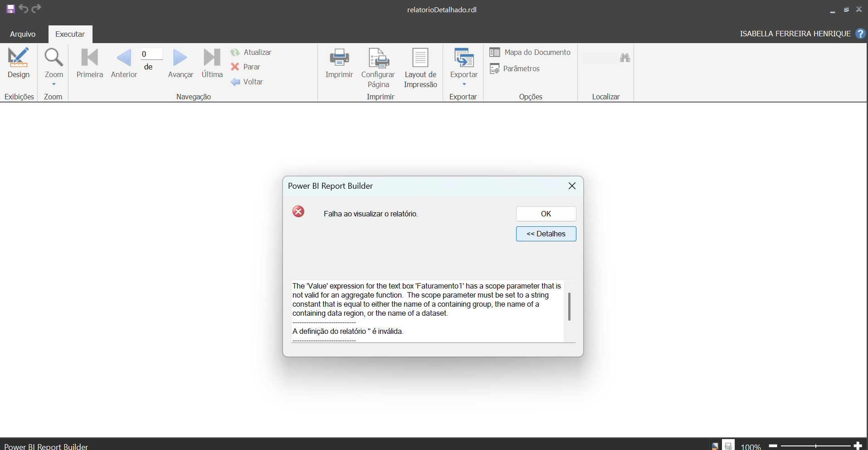Open help via question mark icon
This screenshot has width=868, height=450.
(860, 34)
